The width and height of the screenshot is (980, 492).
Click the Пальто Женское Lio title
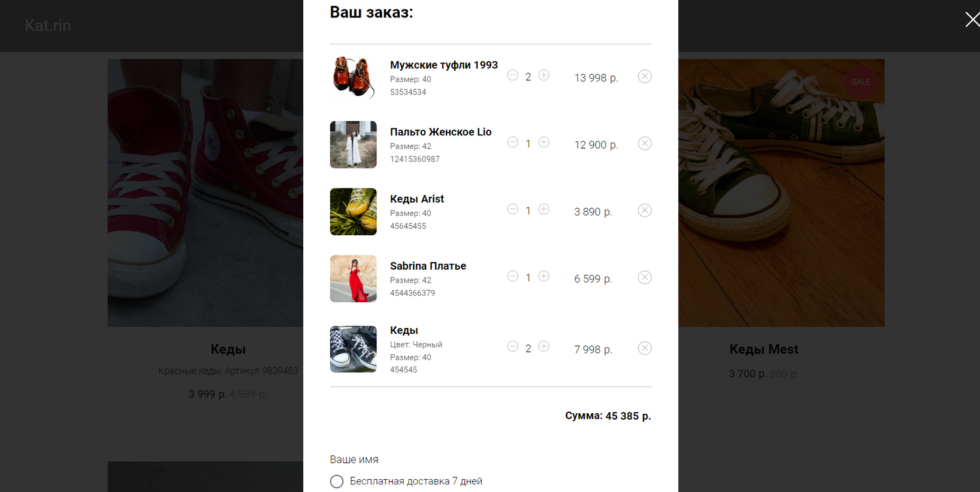tap(440, 132)
